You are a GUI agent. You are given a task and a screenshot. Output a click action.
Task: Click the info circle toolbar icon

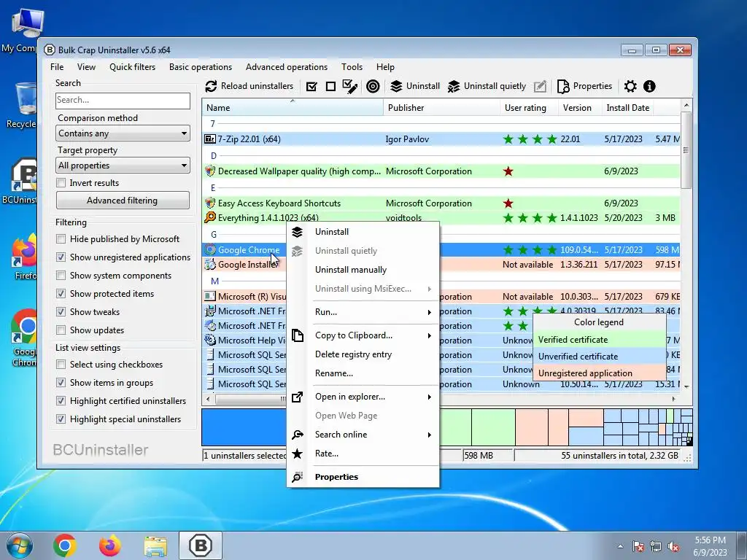pyautogui.click(x=649, y=86)
